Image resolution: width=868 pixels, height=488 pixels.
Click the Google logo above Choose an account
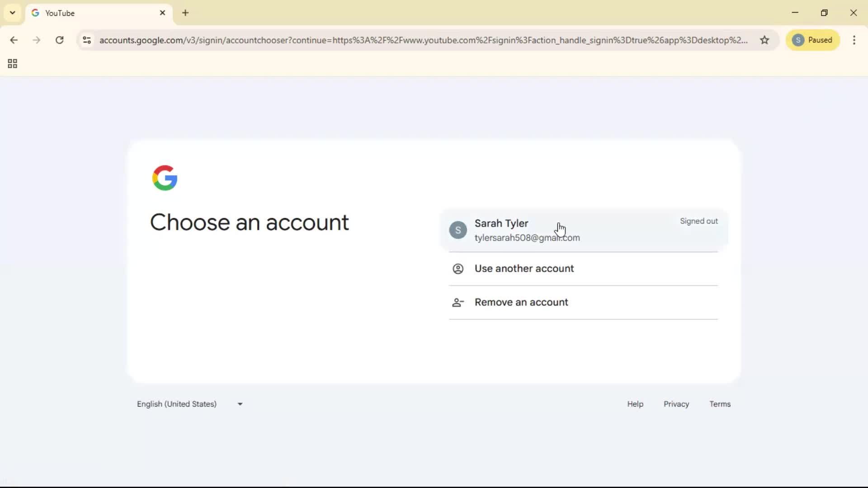click(x=165, y=178)
